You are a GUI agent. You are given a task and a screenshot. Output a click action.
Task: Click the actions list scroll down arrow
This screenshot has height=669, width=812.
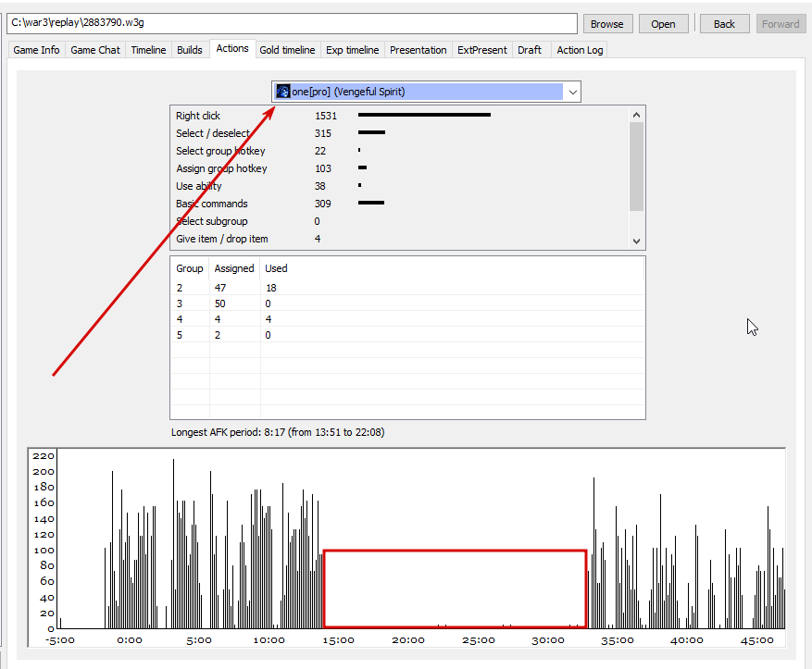(636, 242)
